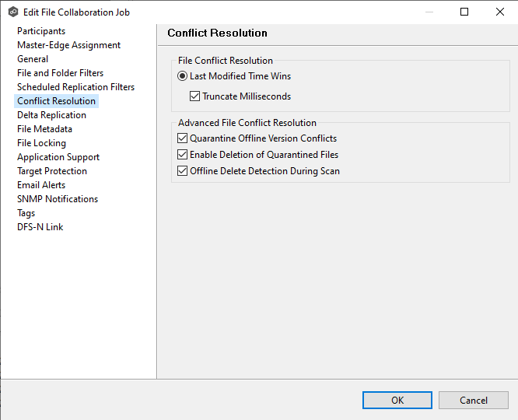Cancel the job edit dialog
The height and width of the screenshot is (420, 518).
click(473, 401)
